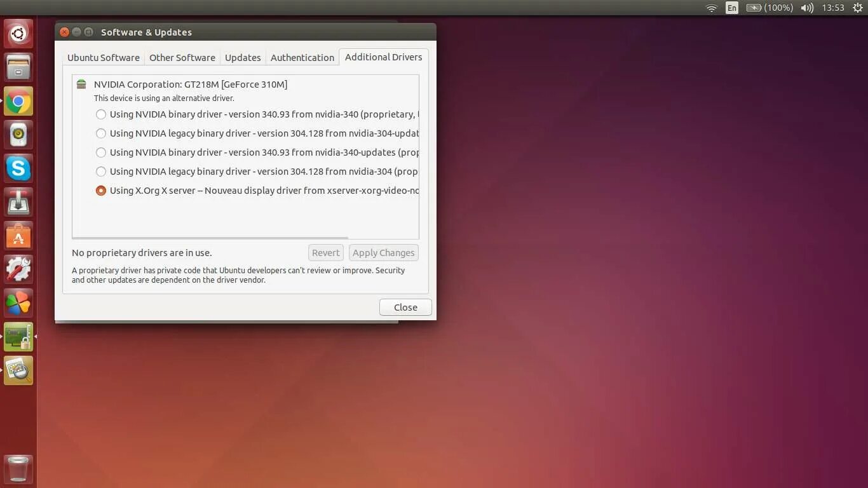Open the image viewer magnifier launcher icon

pos(18,370)
